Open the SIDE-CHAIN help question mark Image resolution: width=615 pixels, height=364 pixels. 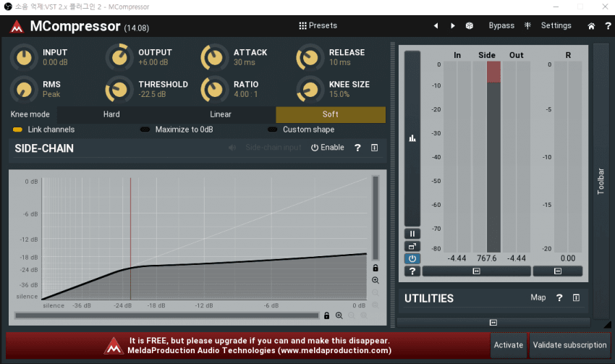click(x=357, y=148)
